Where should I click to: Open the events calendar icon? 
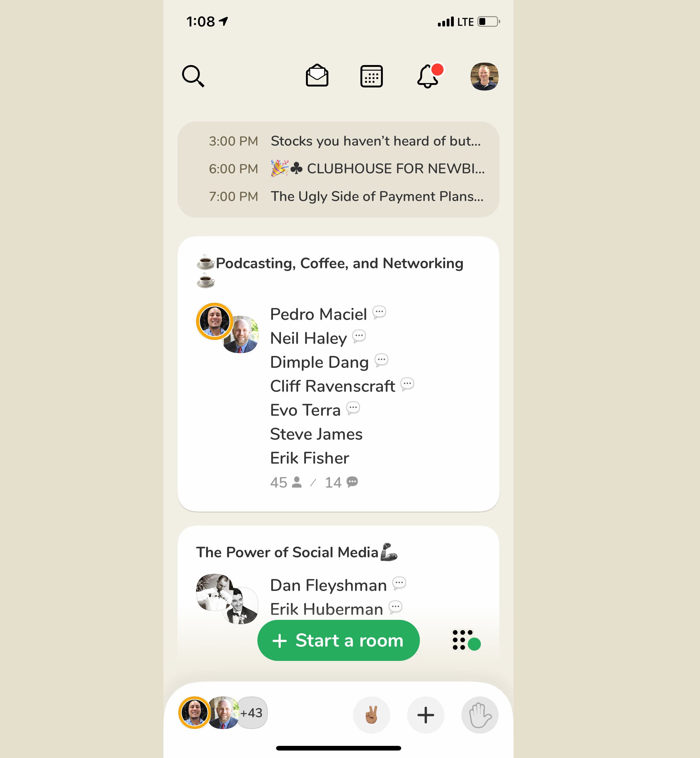(x=371, y=76)
